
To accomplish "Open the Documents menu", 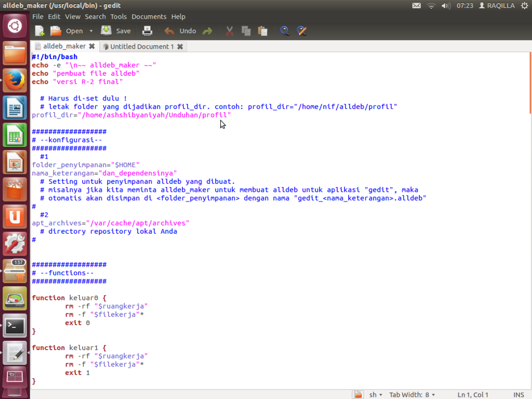I will click(x=149, y=17).
